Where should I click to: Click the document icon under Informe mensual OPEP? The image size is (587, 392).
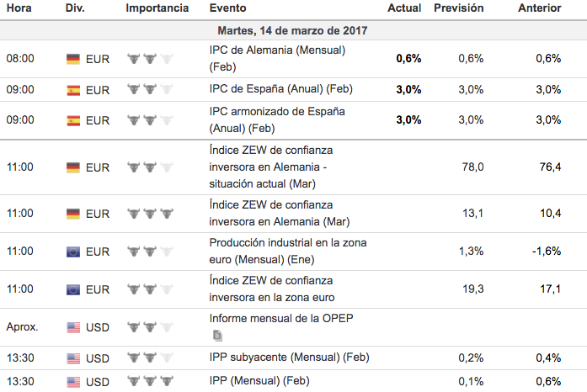(217, 335)
